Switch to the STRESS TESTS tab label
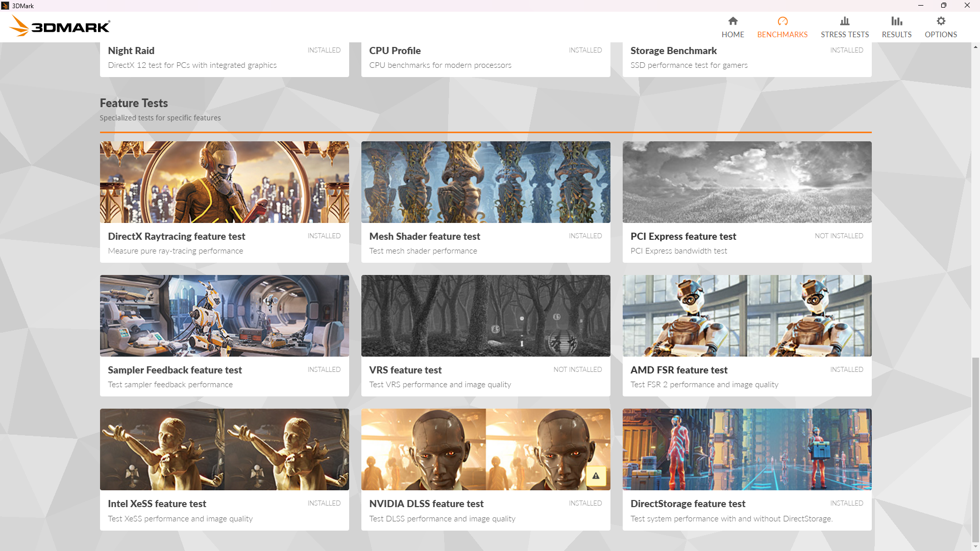The image size is (980, 551). coord(844,35)
